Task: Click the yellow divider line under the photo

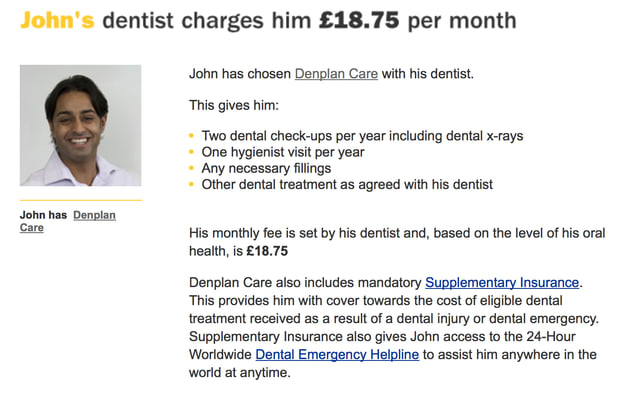Action: coord(81,200)
